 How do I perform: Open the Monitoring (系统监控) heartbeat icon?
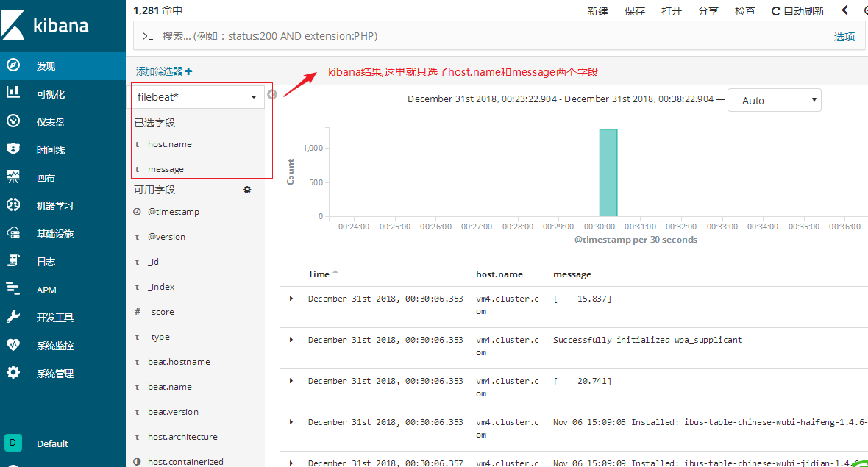[x=13, y=345]
